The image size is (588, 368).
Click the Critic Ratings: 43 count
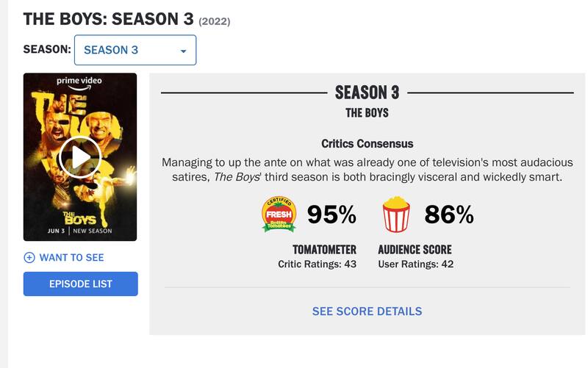coord(317,264)
